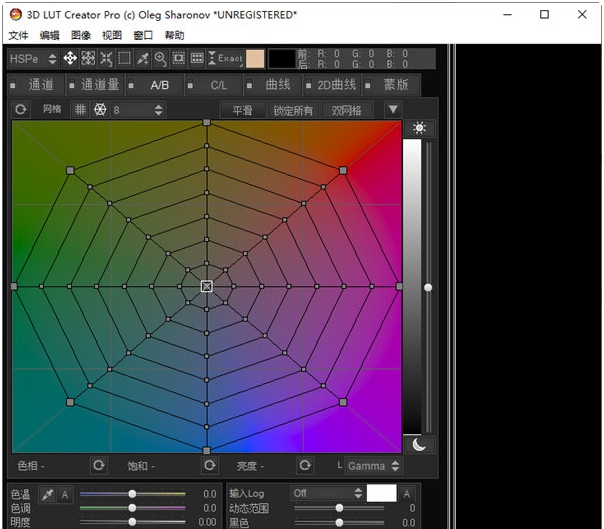Reset the grid with circular arrow icon
The image size is (604, 529).
20,110
